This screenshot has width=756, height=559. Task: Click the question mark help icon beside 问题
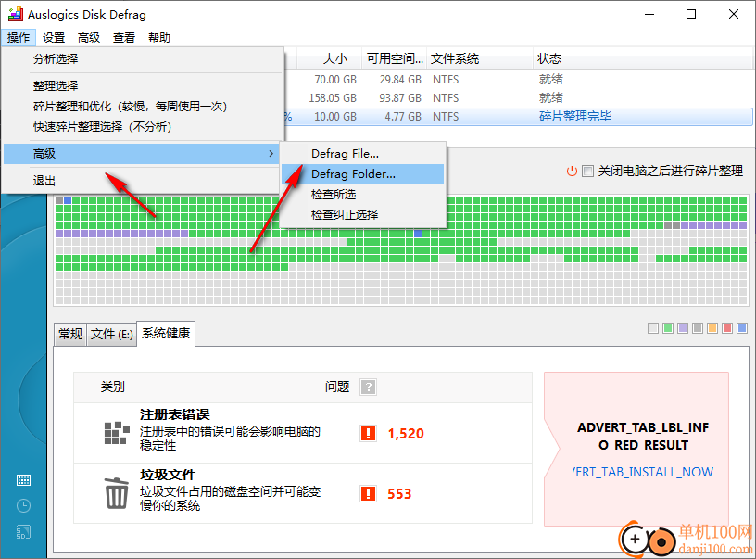[369, 387]
